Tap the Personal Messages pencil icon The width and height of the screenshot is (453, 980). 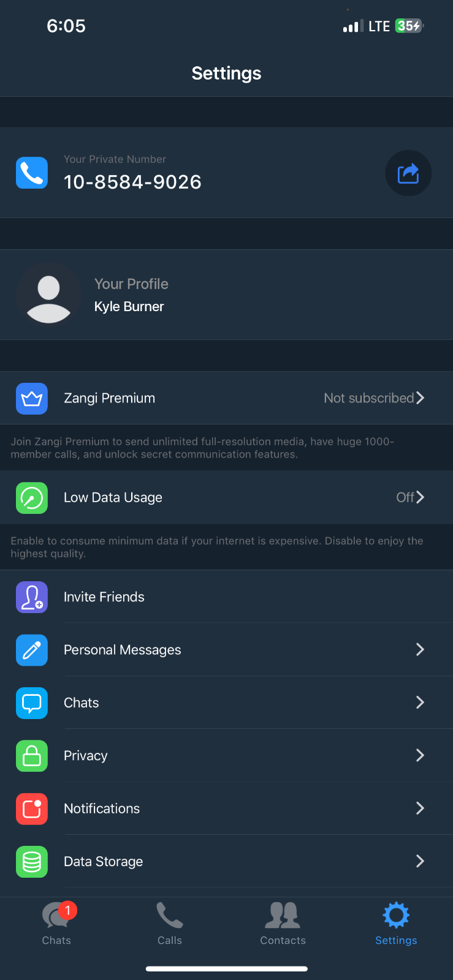point(32,650)
